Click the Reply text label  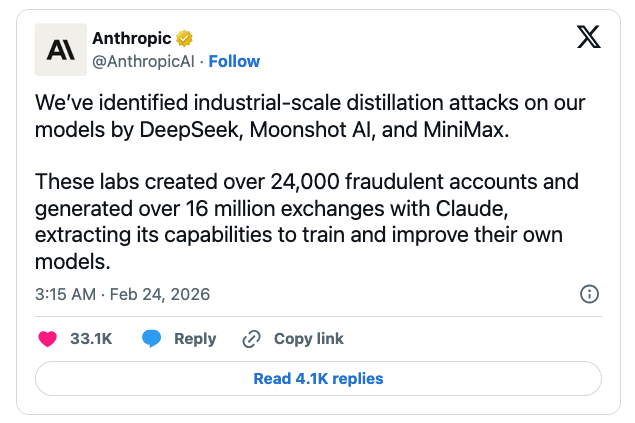point(195,339)
